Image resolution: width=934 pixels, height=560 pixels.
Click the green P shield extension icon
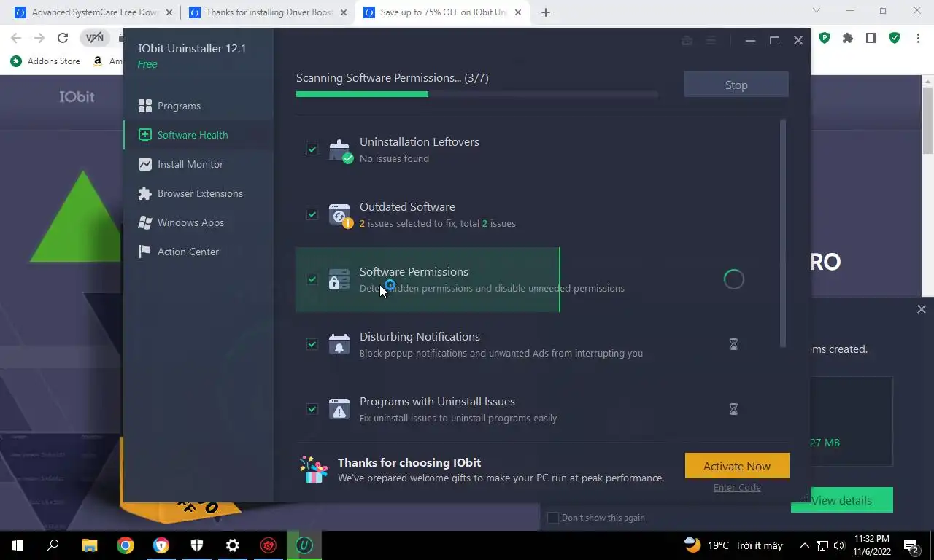tap(825, 38)
